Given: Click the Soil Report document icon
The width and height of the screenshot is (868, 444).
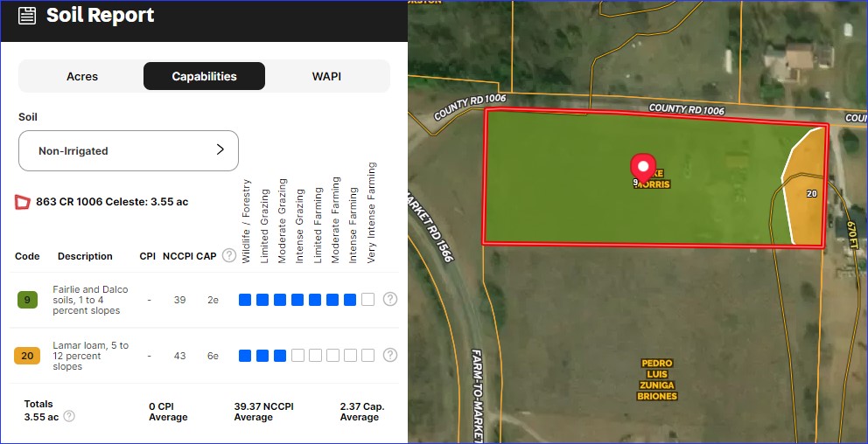Looking at the screenshot, I should coord(27,16).
